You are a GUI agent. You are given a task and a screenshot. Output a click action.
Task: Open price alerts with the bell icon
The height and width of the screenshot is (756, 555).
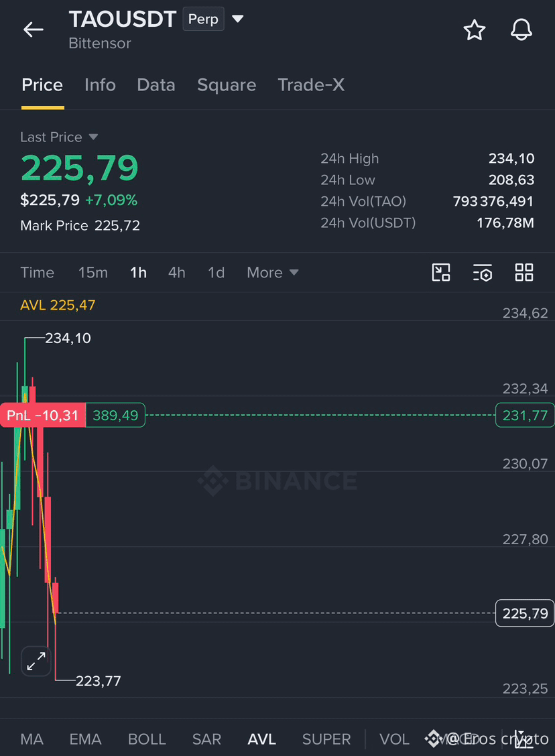[521, 30]
